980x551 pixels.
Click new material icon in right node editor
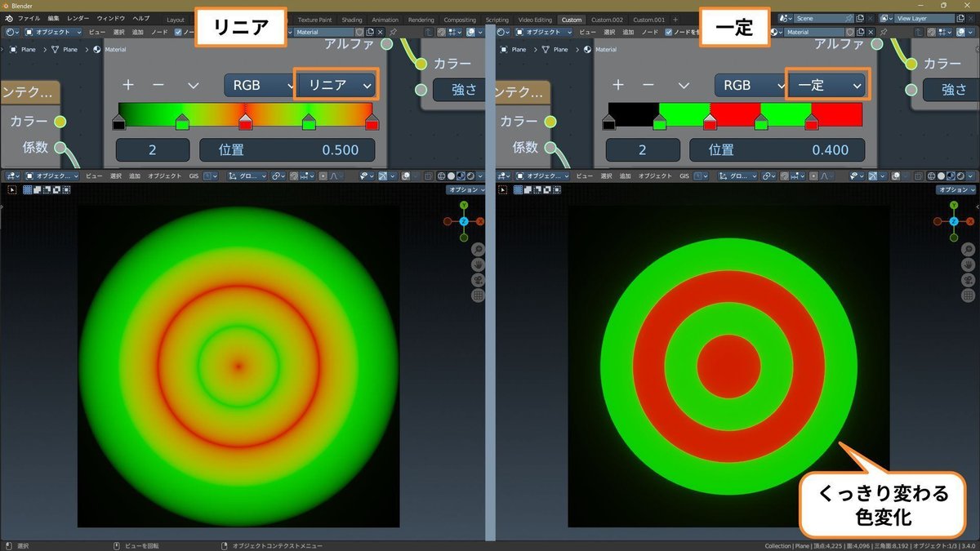tap(860, 32)
